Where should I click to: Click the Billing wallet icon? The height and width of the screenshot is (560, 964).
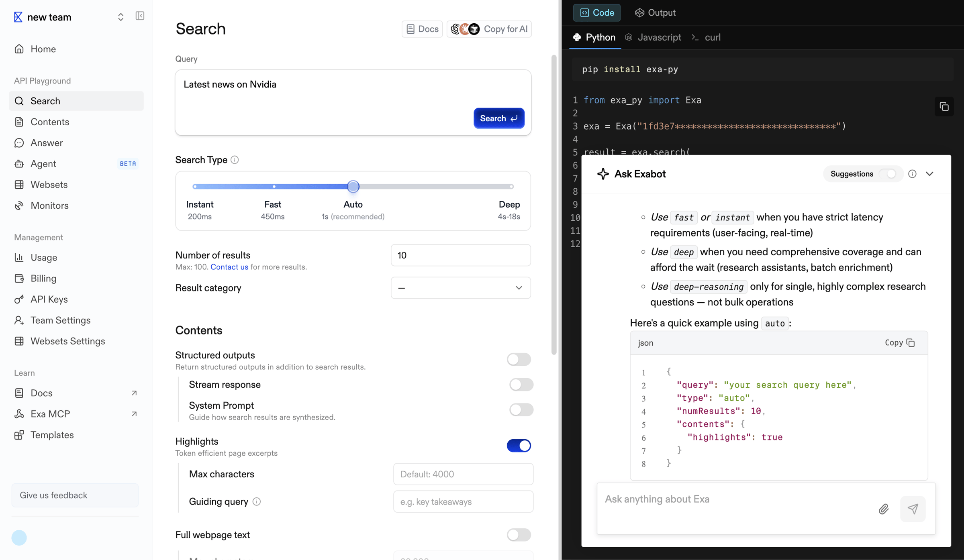click(19, 278)
